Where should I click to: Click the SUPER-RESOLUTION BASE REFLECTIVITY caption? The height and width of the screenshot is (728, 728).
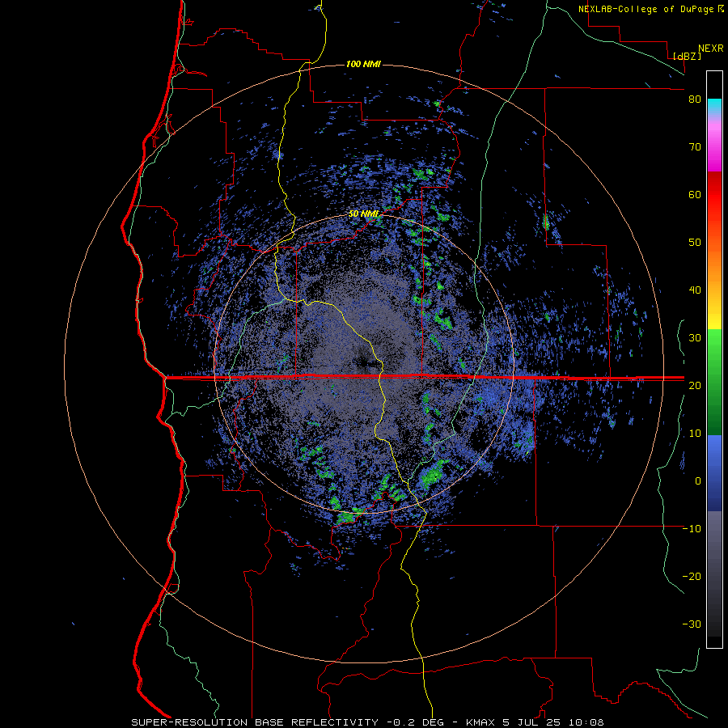tap(255, 722)
